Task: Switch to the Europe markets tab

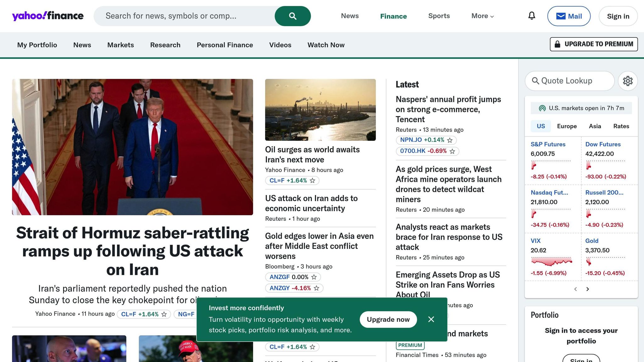Action: point(567,126)
